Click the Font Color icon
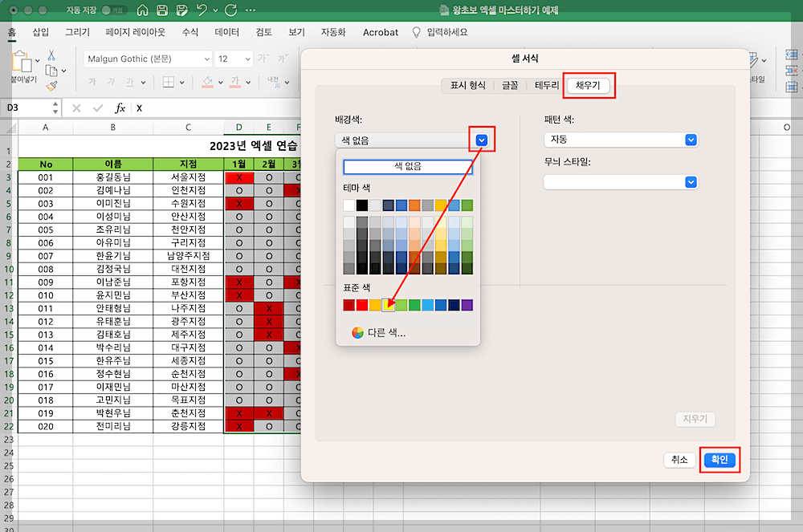This screenshot has width=803, height=532. pyautogui.click(x=235, y=83)
